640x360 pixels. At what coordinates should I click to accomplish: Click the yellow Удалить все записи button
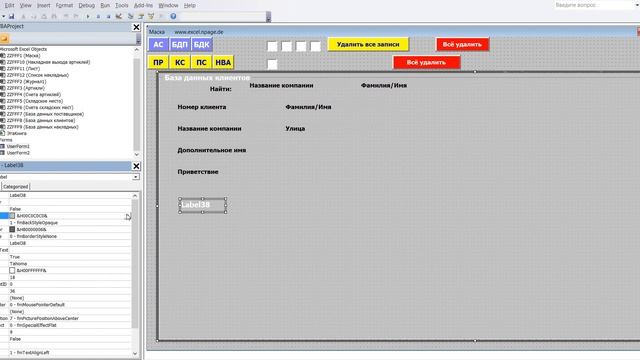(x=368, y=44)
